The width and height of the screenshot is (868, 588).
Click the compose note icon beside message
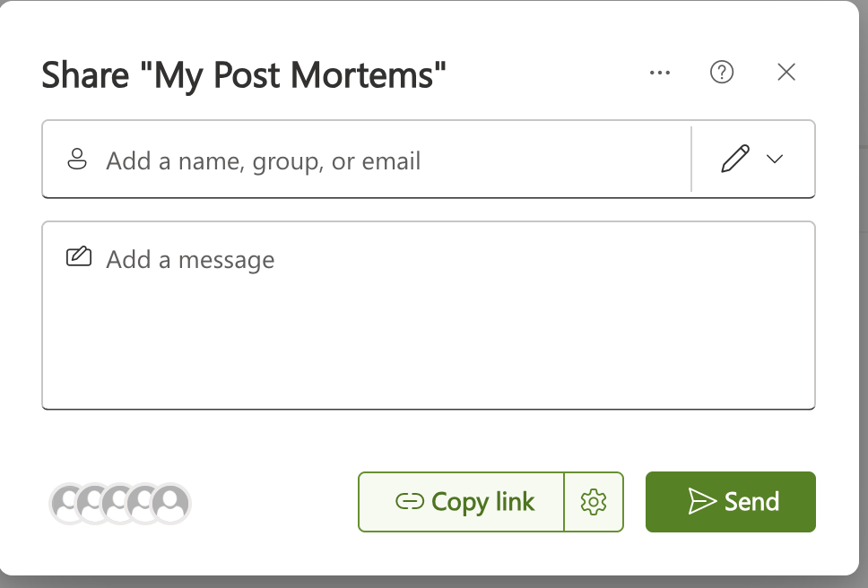[x=79, y=258]
